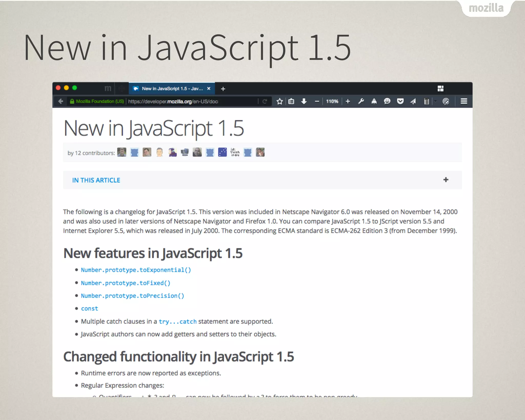Screen dimensions: 525x420
Task: Open Number.prototype.toFixed() link
Action: (126, 283)
